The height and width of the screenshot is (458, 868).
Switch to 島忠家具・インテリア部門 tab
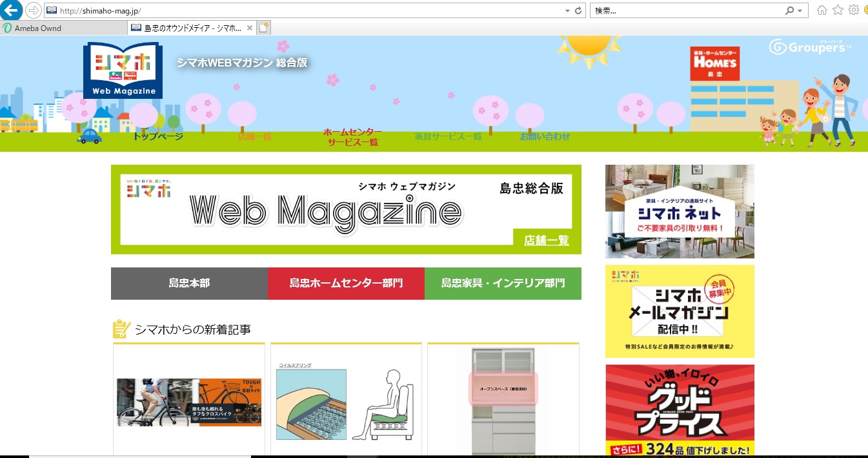[x=503, y=284]
